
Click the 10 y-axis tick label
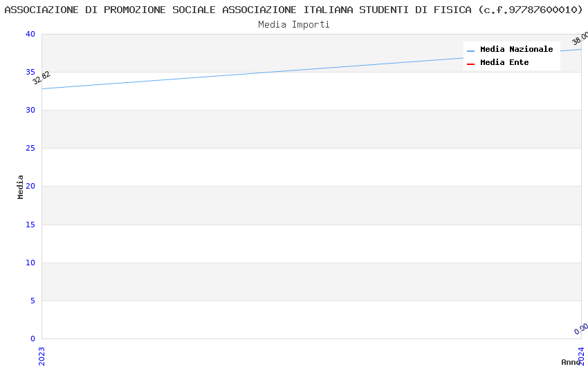coord(30,263)
